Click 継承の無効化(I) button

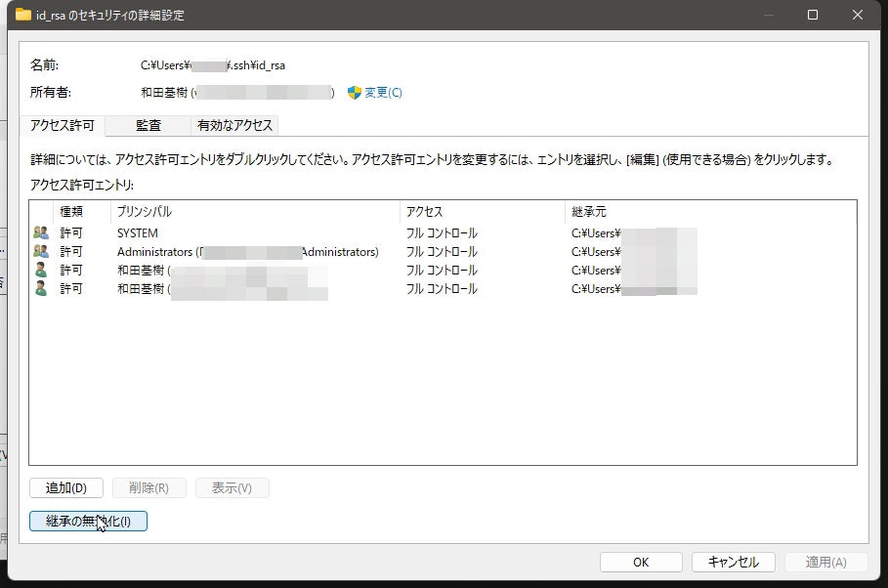click(88, 522)
